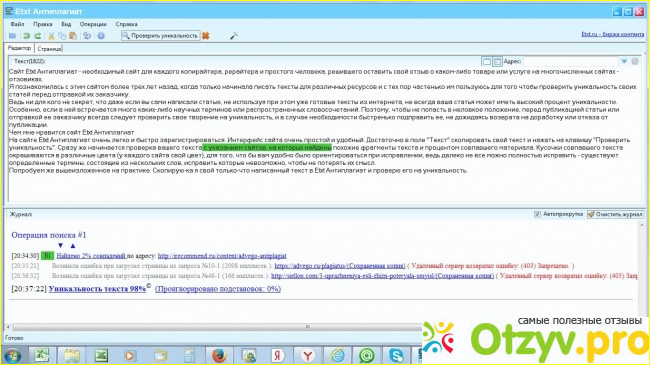Click the cut scissors icon
This screenshot has width=650, height=365.
(x=51, y=36)
